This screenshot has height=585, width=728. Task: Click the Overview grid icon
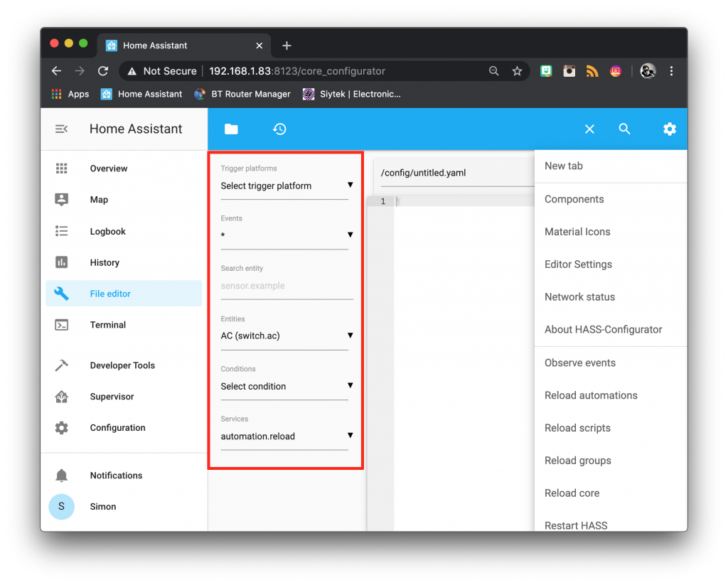click(x=61, y=168)
